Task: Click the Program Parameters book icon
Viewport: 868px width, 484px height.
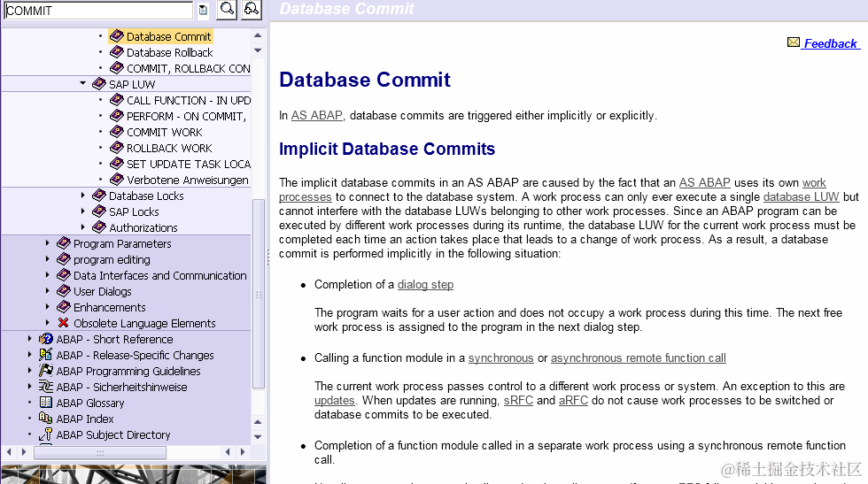Action: 64,243
